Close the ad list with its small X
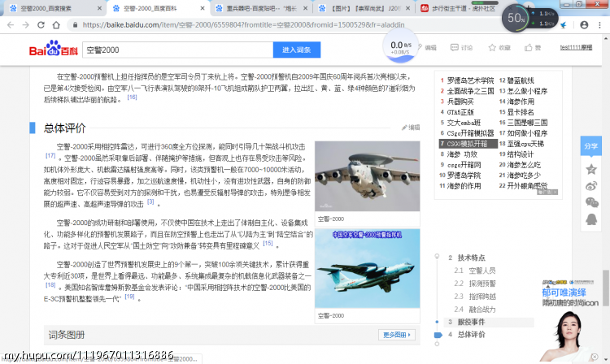Image resolution: width=610 pixels, height=364 pixels. click(x=555, y=192)
